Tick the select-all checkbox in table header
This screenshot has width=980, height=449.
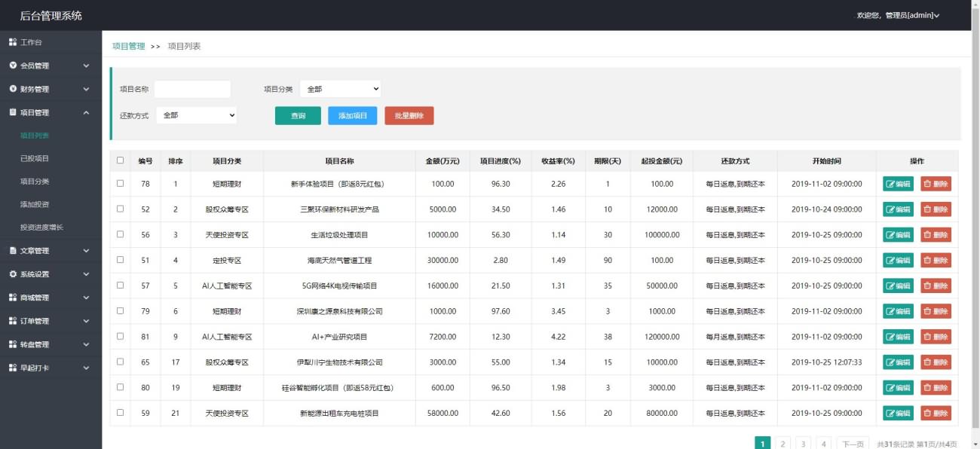click(x=120, y=160)
